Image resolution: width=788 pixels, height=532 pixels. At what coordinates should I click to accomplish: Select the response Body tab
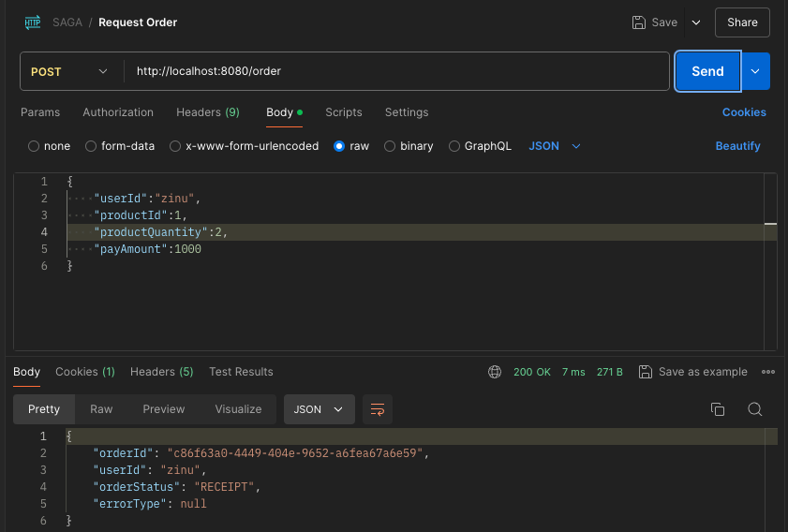pyautogui.click(x=26, y=372)
